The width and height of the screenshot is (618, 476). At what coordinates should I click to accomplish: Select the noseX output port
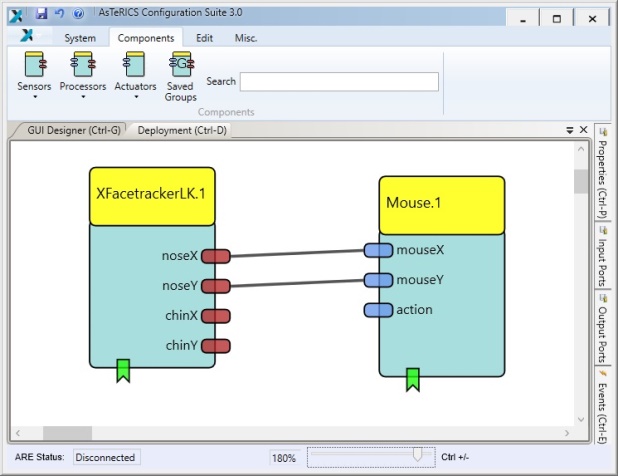point(216,256)
